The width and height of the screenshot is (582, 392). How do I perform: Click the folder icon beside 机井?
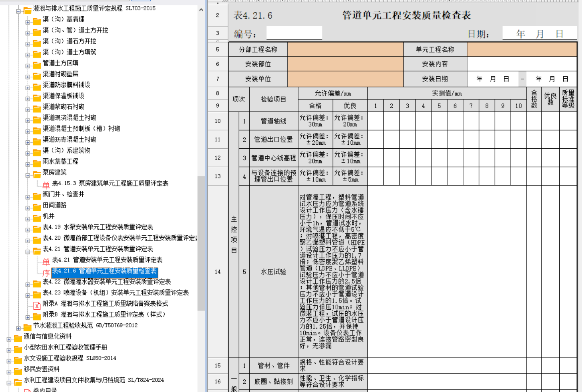pyautogui.click(x=37, y=217)
